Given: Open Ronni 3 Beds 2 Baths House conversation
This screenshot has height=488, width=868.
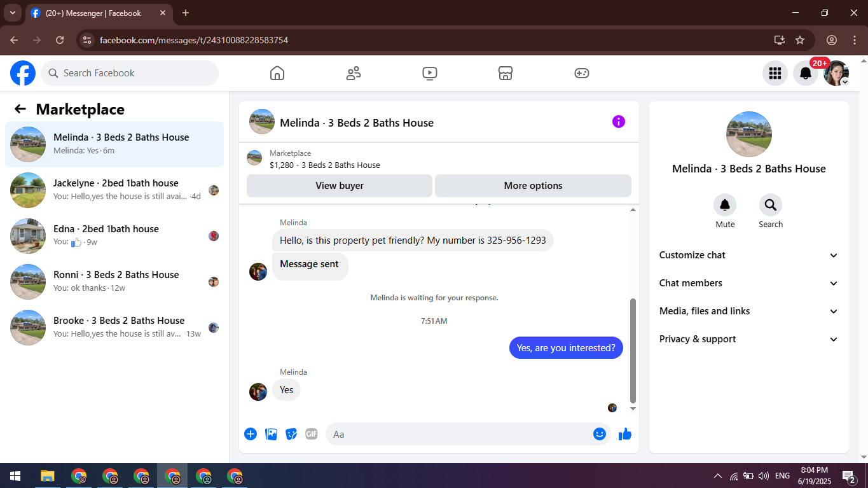Looking at the screenshot, I should click(114, 282).
